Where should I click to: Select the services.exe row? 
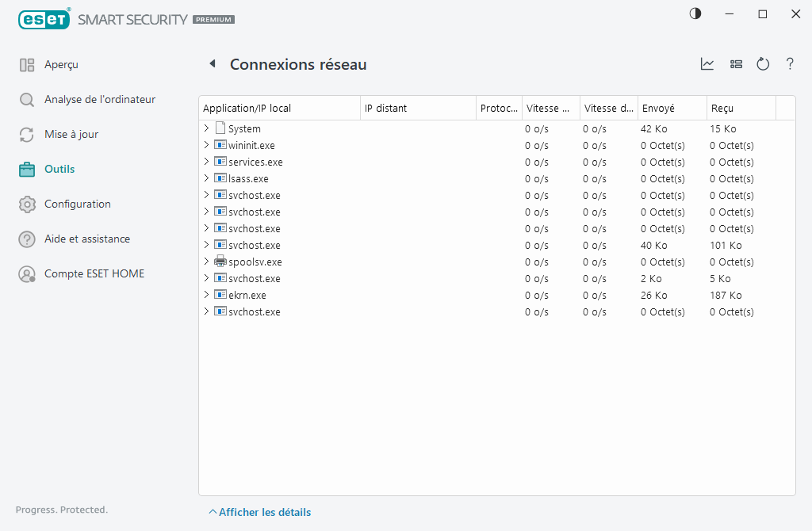[255, 162]
